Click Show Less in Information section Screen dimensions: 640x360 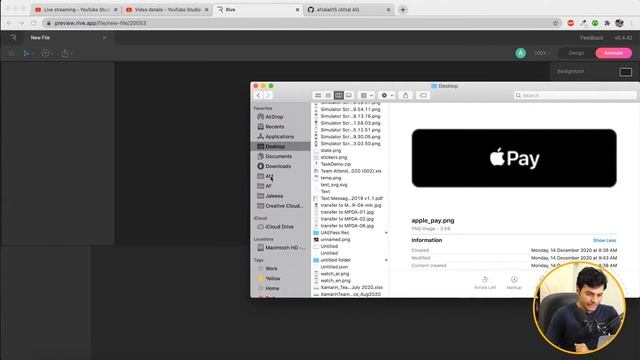604,240
